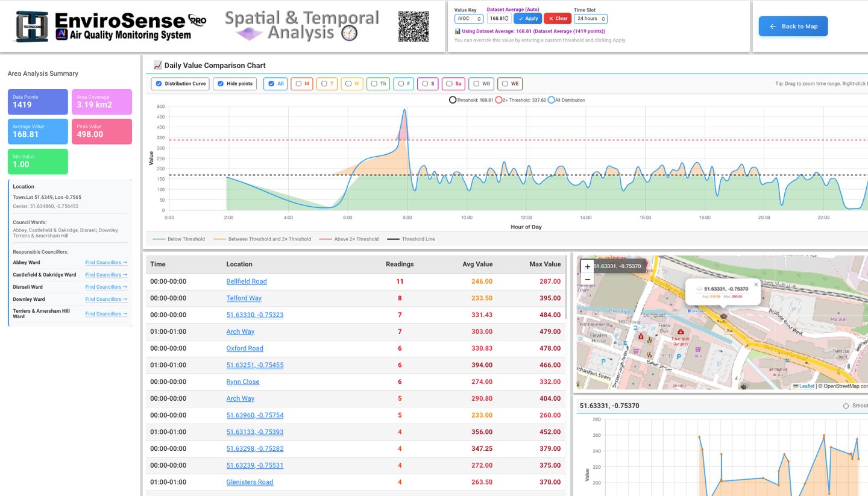Toggle the Smooth option on location chart
The image size is (868, 496).
click(846, 406)
